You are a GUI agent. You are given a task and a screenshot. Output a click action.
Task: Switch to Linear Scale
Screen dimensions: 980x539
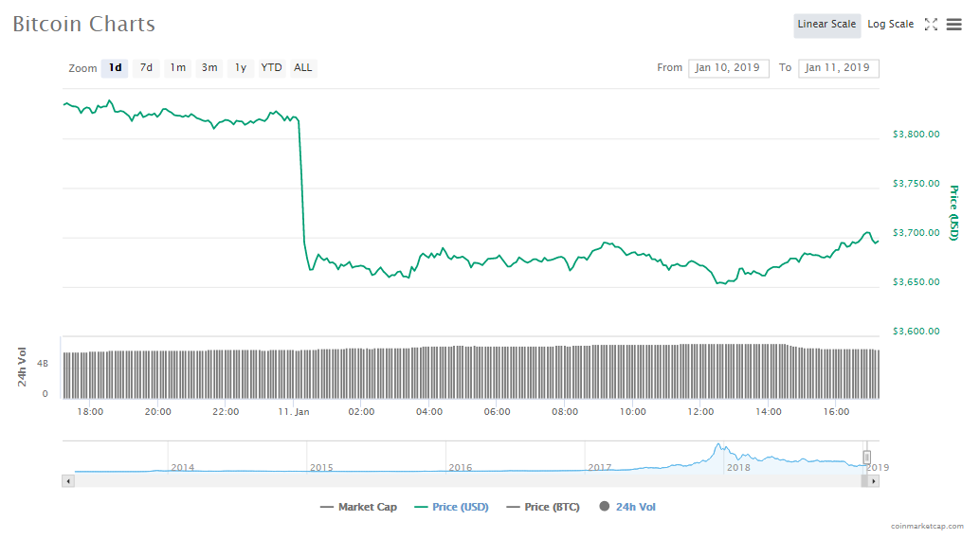click(826, 25)
